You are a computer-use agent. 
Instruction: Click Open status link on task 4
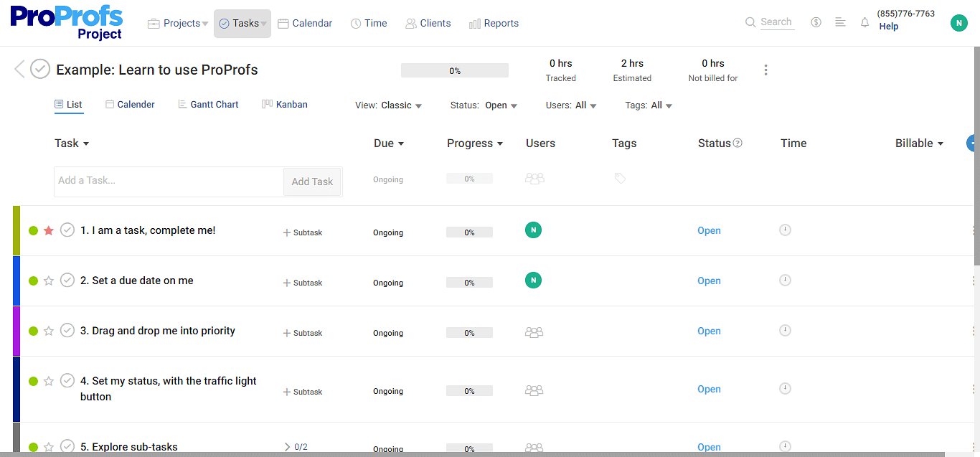[709, 388]
